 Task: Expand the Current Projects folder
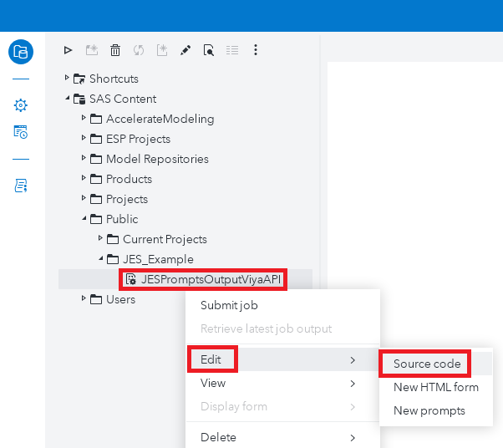[100, 238]
